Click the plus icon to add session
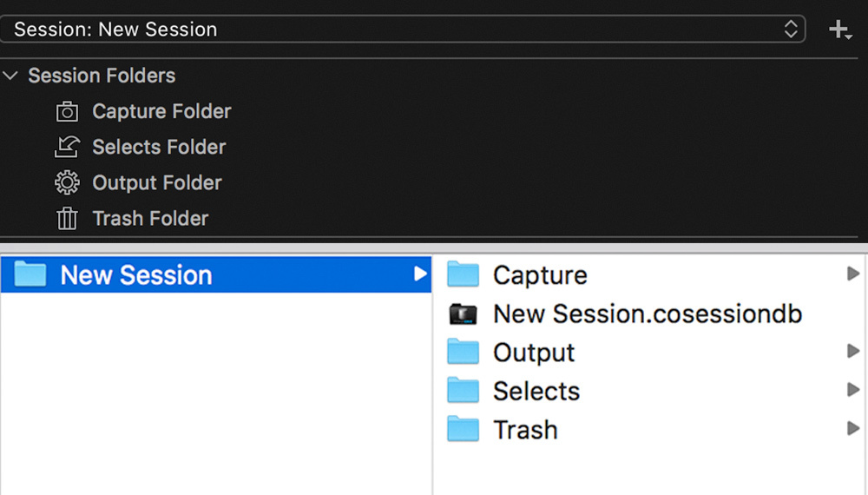868x495 pixels. [838, 30]
